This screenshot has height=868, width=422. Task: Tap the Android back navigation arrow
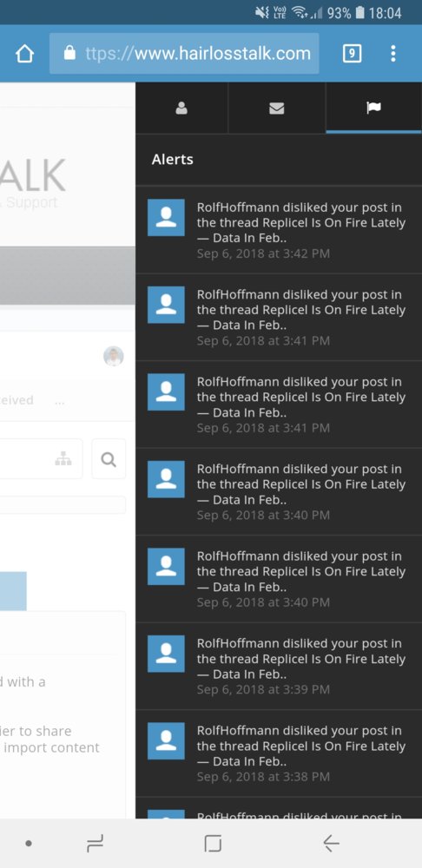click(331, 843)
